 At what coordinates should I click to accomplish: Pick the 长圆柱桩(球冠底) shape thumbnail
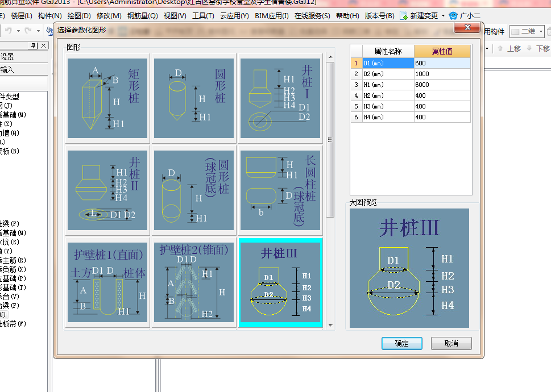pyautogui.click(x=280, y=190)
